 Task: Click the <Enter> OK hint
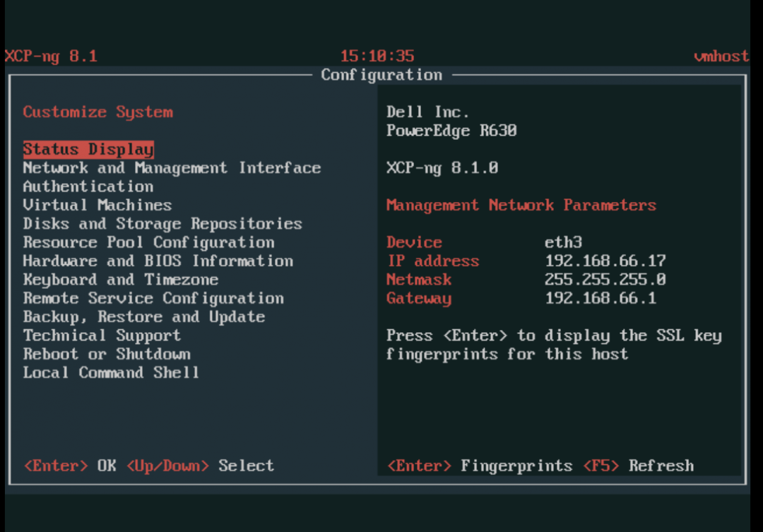coord(70,466)
